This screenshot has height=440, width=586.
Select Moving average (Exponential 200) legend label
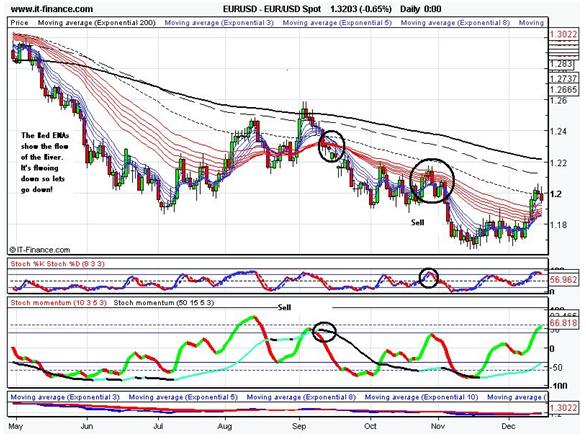[x=97, y=23]
